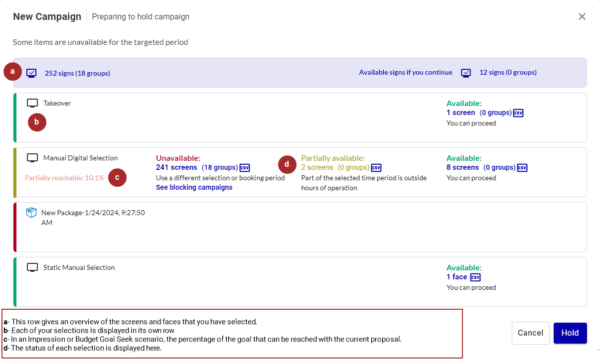Close the New Campaign dialog

click(x=582, y=16)
